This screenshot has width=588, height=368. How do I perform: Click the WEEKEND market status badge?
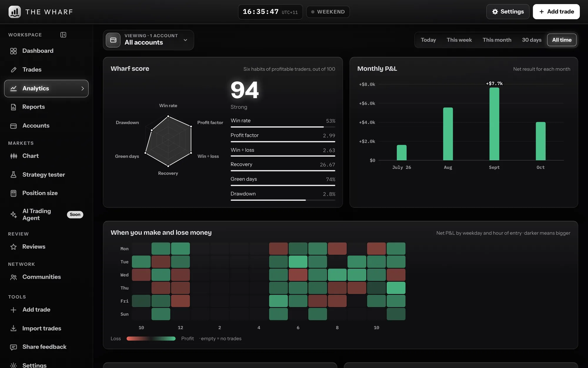click(328, 12)
